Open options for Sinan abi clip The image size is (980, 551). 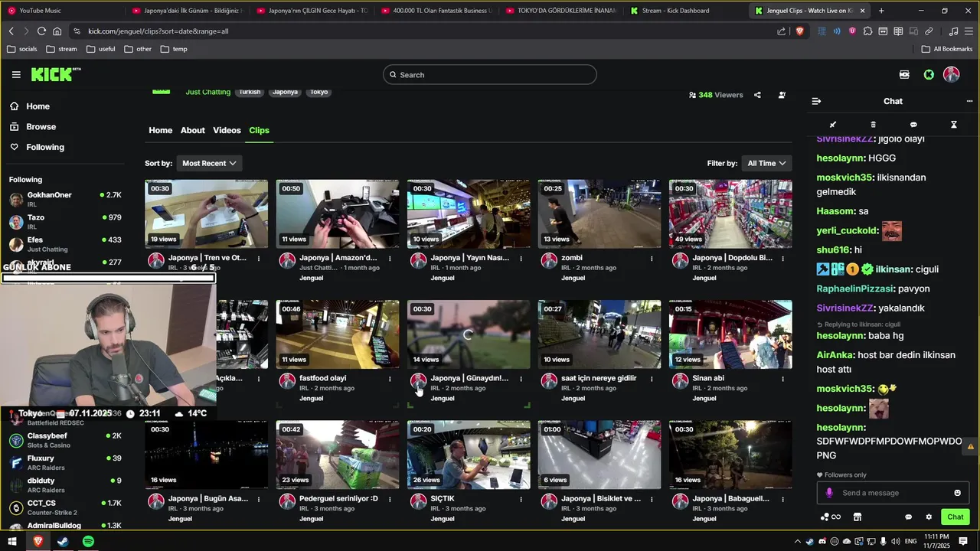782,378
